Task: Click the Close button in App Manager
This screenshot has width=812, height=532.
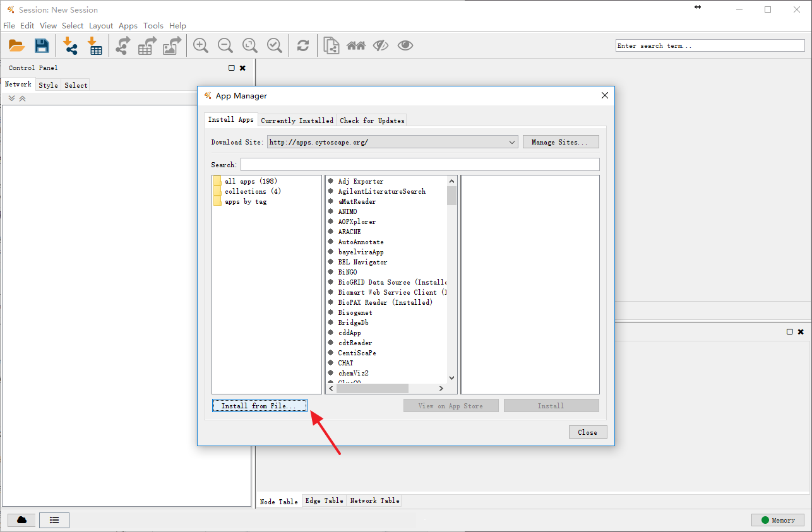Action: tap(587, 432)
